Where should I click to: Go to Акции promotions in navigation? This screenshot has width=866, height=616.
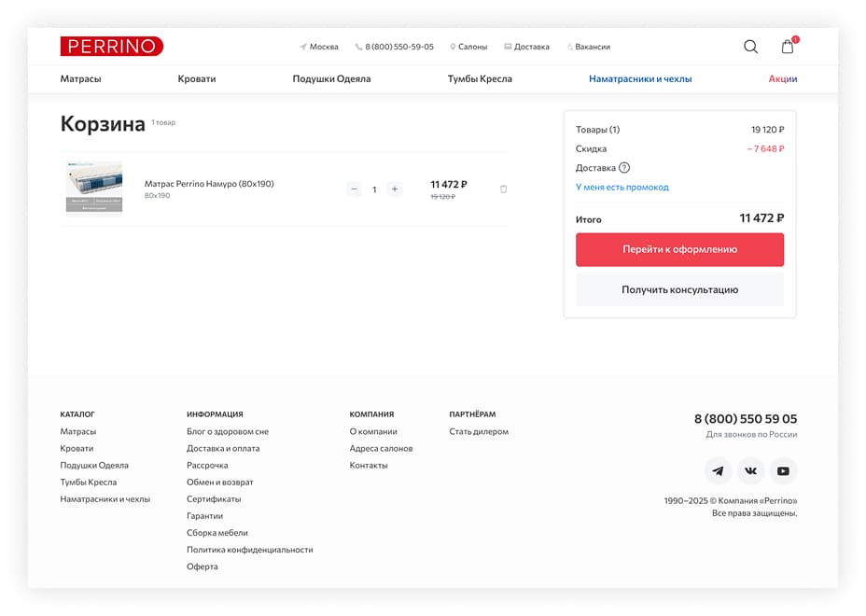782,79
